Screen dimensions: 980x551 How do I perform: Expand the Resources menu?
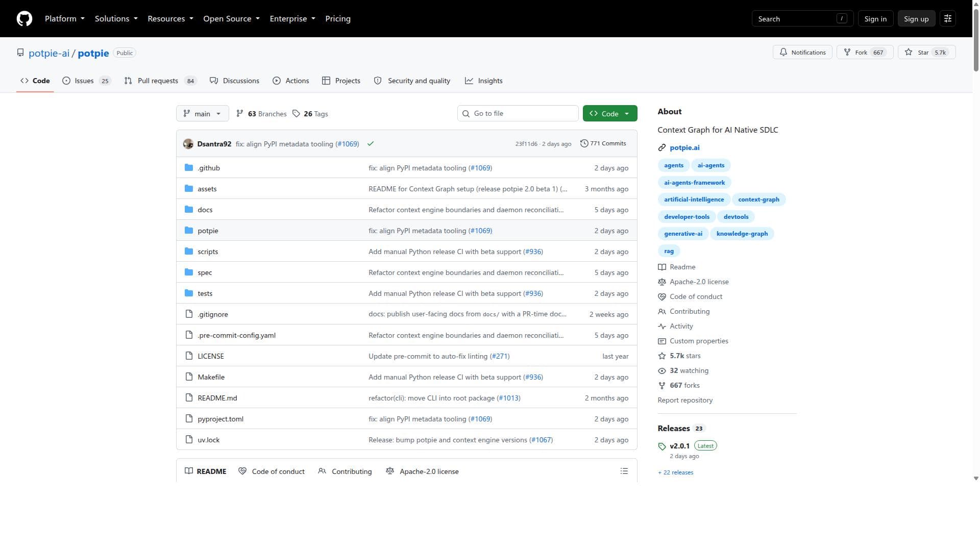coord(170,19)
